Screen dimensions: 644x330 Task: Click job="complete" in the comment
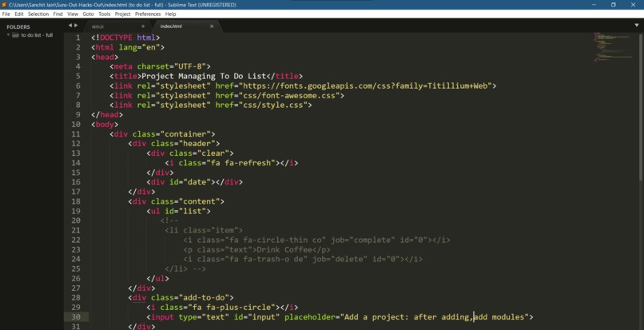[x=363, y=240]
